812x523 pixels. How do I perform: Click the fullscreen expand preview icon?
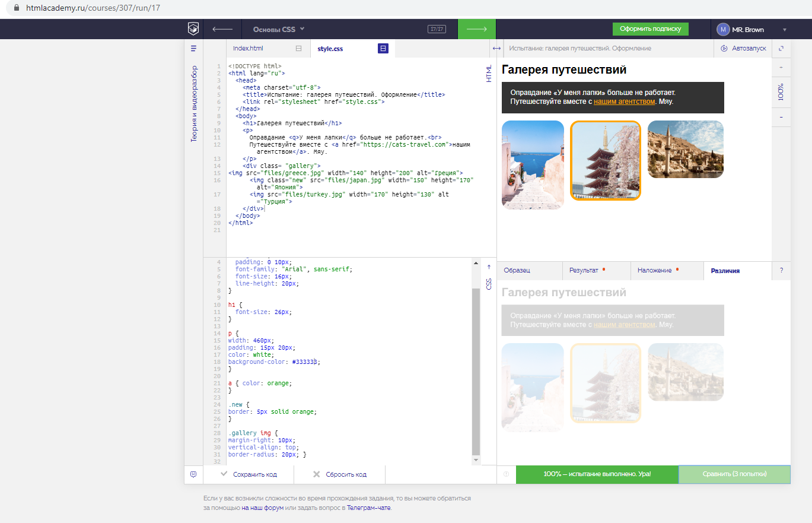click(x=781, y=49)
